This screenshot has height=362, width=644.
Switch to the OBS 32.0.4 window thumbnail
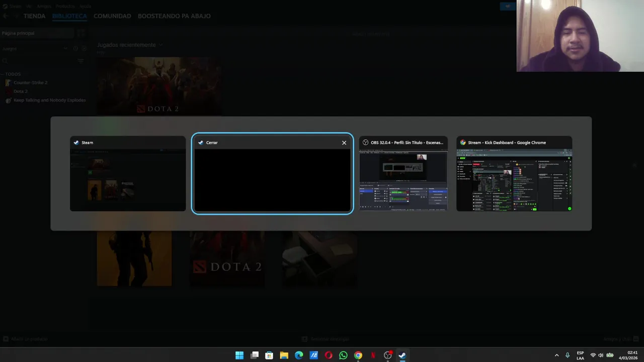coord(403,173)
